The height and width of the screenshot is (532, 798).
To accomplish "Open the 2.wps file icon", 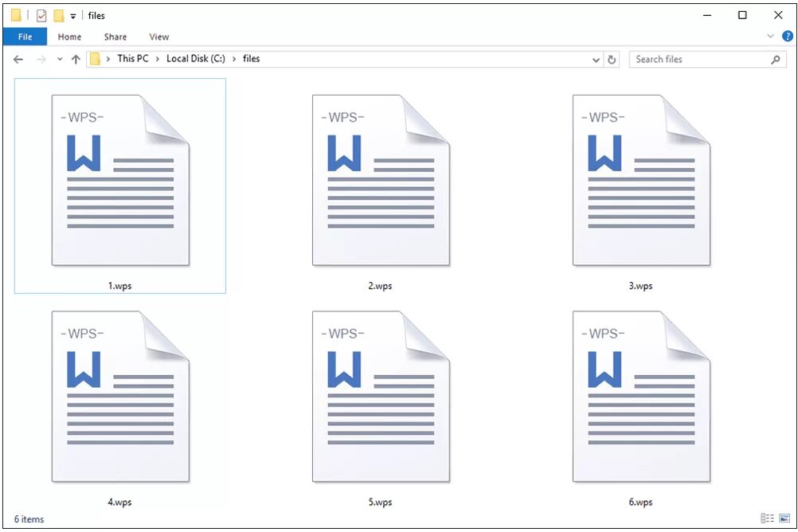I will 381,180.
